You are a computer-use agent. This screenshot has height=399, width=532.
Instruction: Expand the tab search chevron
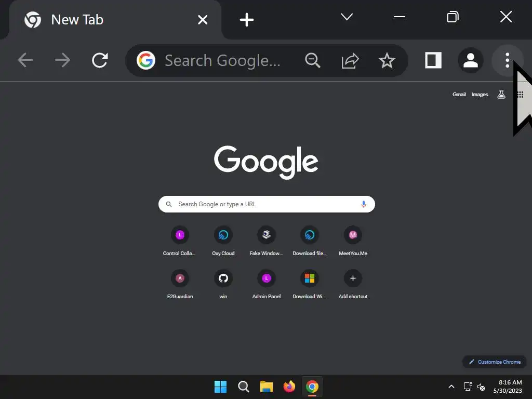pos(347,17)
